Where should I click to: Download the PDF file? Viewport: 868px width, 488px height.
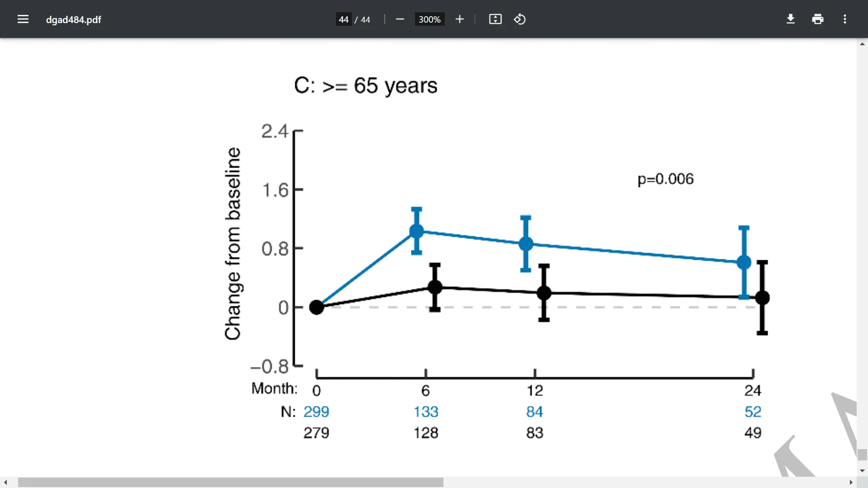click(x=791, y=19)
